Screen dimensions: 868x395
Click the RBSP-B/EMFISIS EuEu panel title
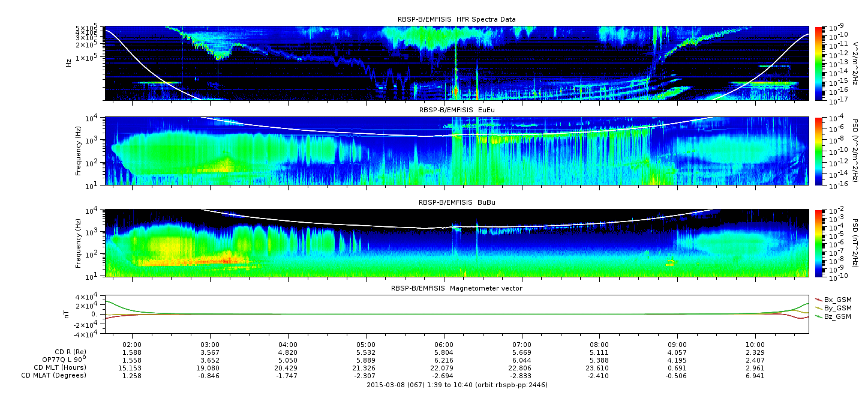(456, 110)
